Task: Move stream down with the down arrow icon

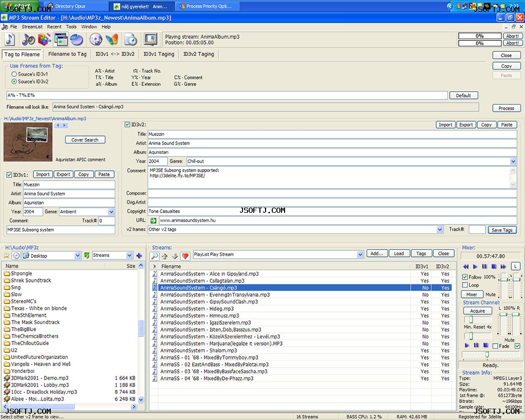Action: point(175,256)
